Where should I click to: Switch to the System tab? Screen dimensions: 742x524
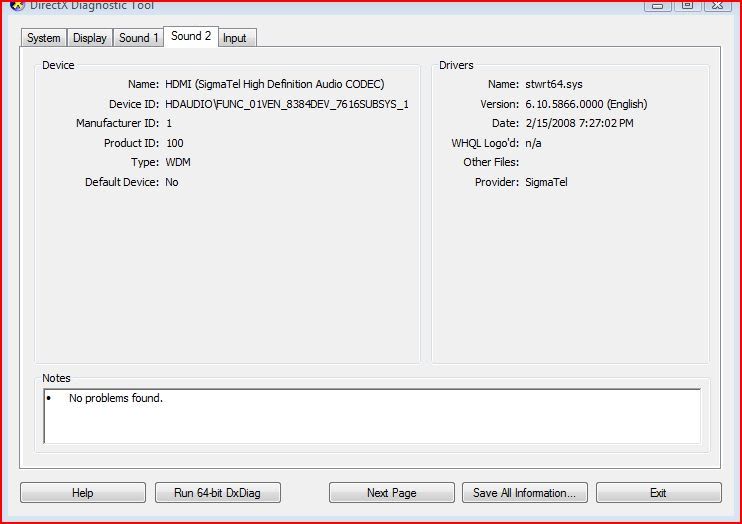44,38
